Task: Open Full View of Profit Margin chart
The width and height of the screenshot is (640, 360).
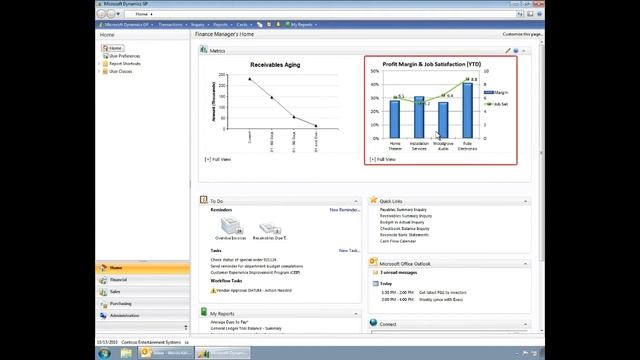Action: pyautogui.click(x=382, y=160)
